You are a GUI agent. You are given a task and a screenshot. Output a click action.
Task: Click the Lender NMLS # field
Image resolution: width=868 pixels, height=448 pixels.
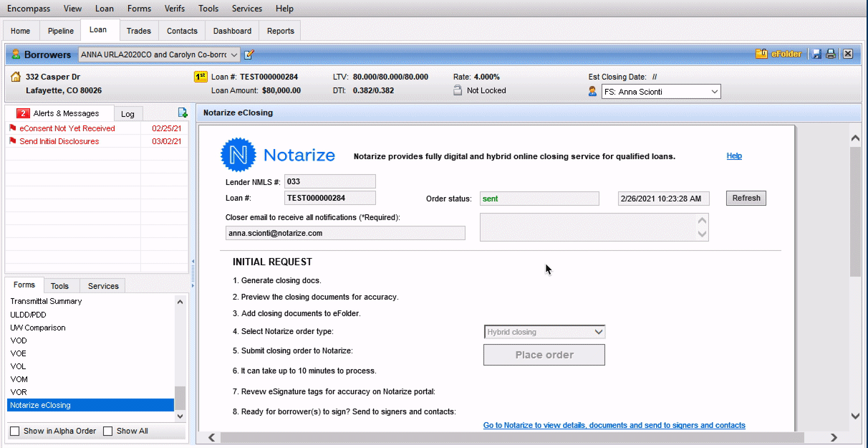[330, 181]
